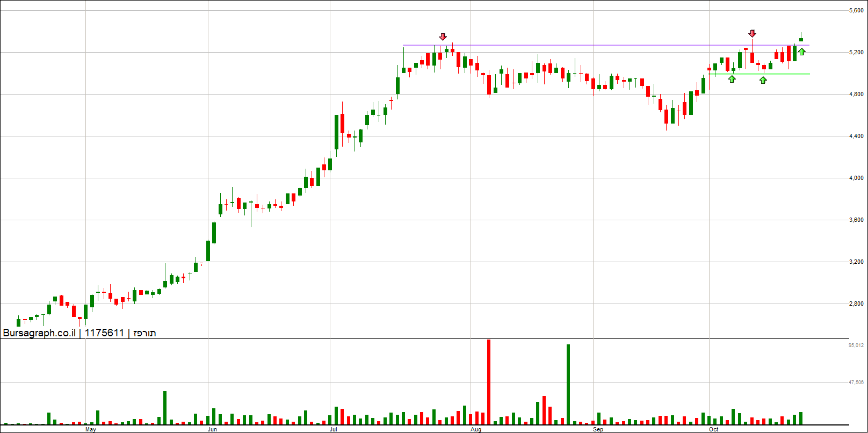
Task: Click the red down arrow above the October high
Action: click(x=753, y=33)
